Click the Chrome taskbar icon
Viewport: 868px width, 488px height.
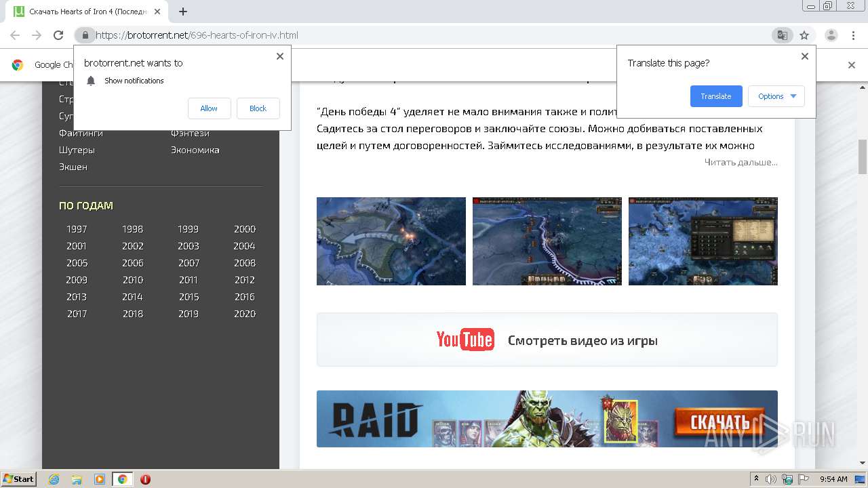point(123,479)
